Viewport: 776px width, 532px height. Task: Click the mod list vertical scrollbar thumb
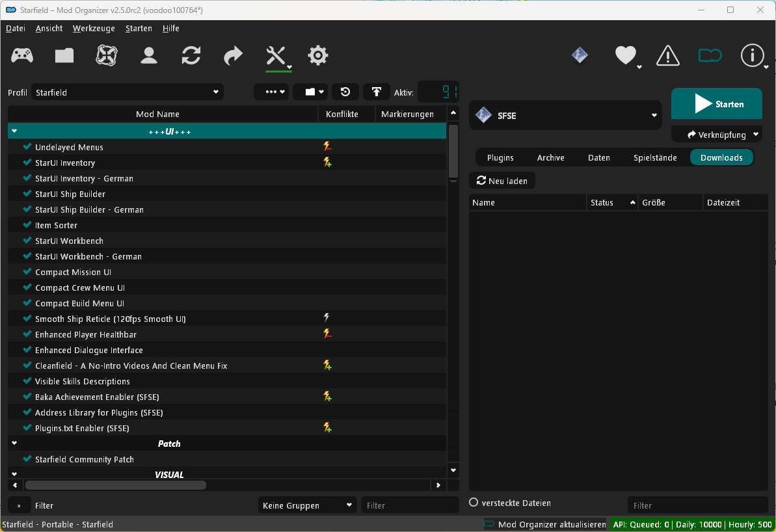pos(453,151)
